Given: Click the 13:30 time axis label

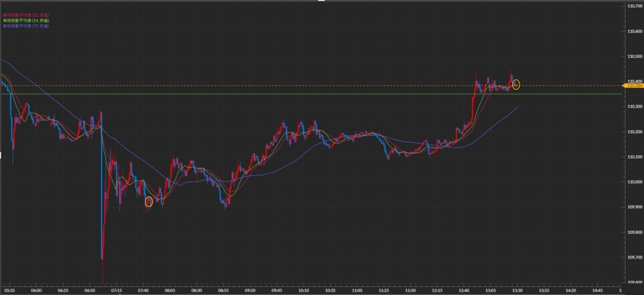Looking at the screenshot, I should 517,290.
